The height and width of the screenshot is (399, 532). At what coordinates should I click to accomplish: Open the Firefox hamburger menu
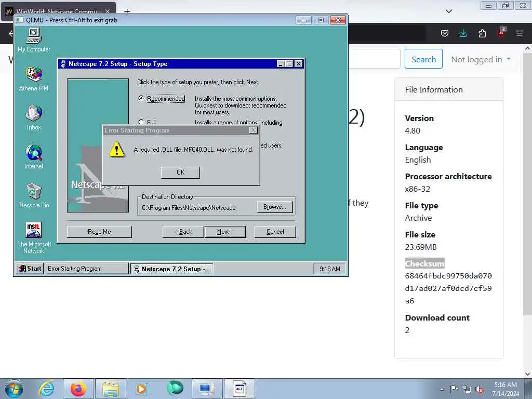click(x=520, y=33)
